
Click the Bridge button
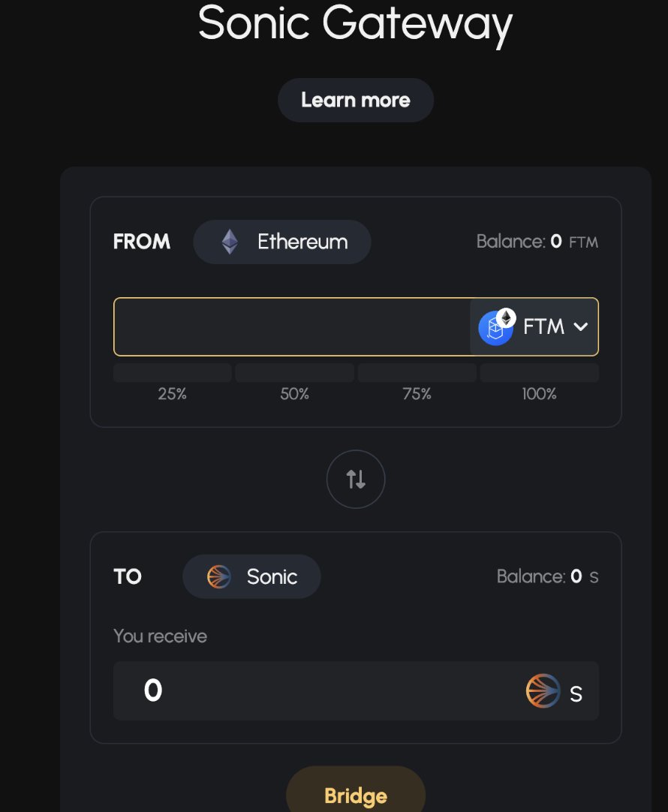coord(356,792)
